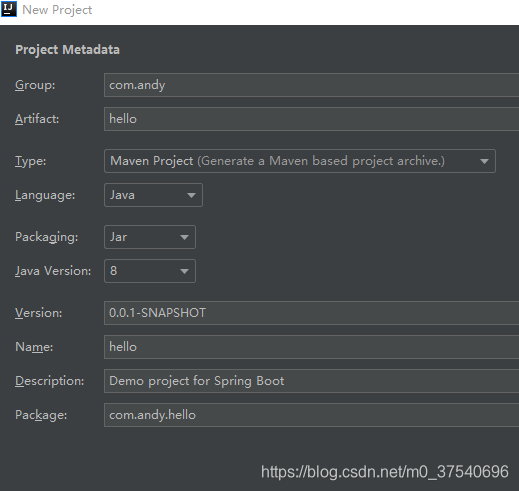Click the Project Metadata heading
Image resolution: width=519 pixels, height=491 pixels.
tap(67, 50)
